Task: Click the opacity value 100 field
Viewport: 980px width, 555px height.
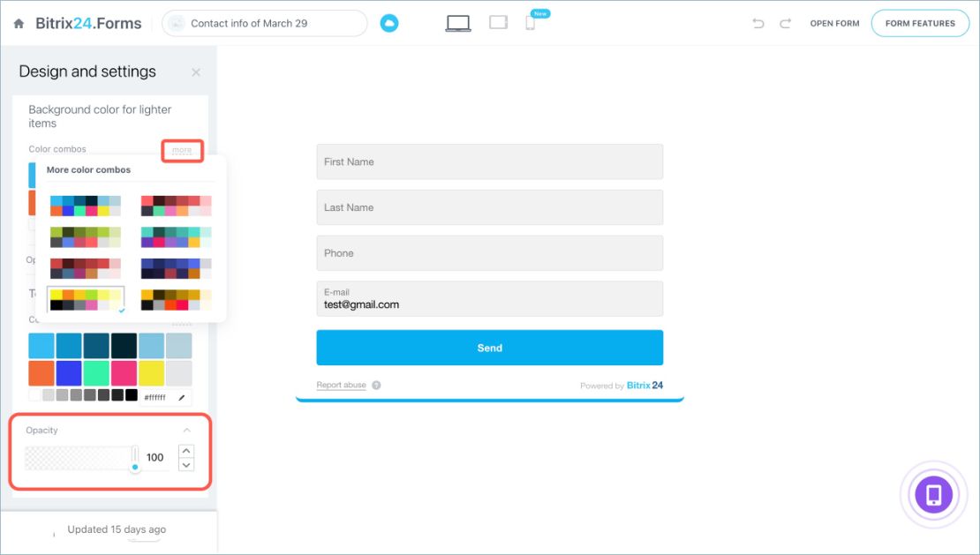Action: click(x=155, y=458)
